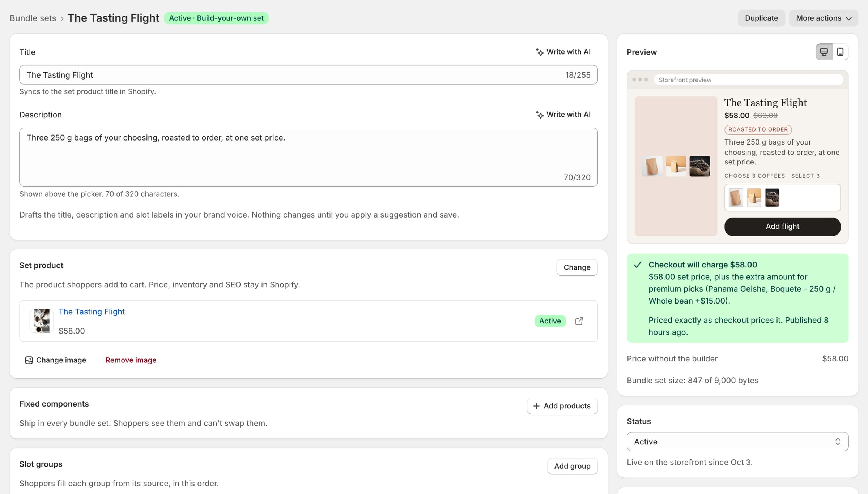Switch preview to desktop view icon
Image resolution: width=868 pixels, height=494 pixels.
tap(824, 52)
